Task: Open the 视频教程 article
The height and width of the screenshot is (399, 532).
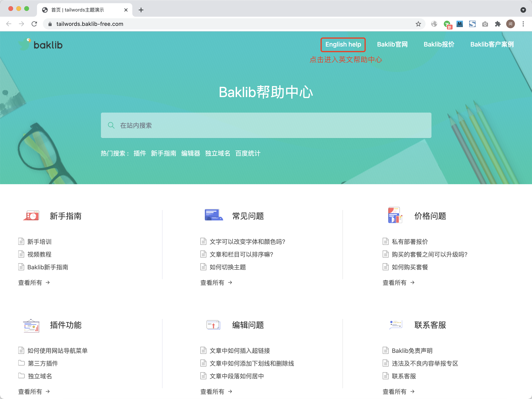Action: [x=40, y=254]
